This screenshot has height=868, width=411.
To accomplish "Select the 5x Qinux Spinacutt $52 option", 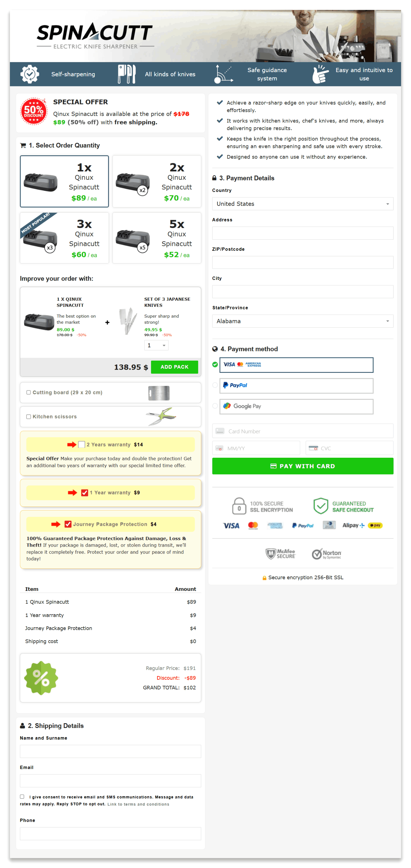I will [x=157, y=238].
